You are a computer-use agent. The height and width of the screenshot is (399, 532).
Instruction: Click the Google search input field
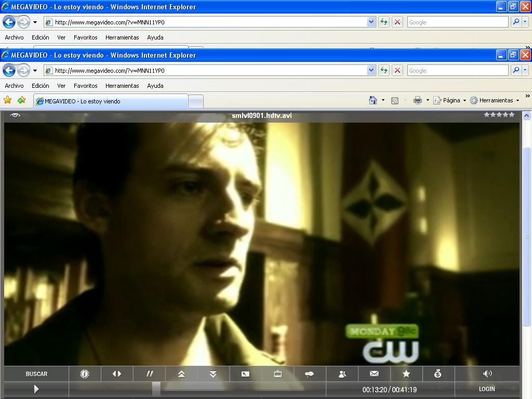[x=457, y=70]
